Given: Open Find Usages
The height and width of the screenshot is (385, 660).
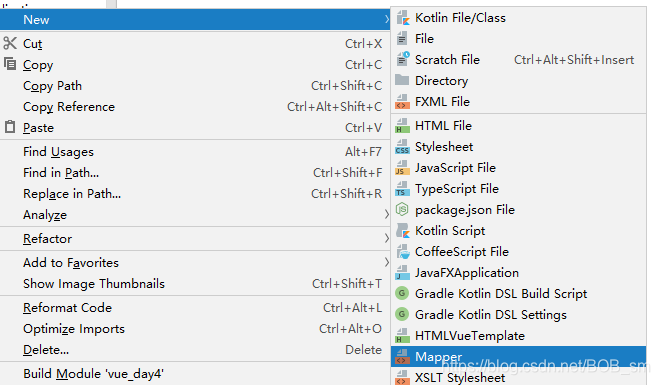Looking at the screenshot, I should tap(195, 152).
